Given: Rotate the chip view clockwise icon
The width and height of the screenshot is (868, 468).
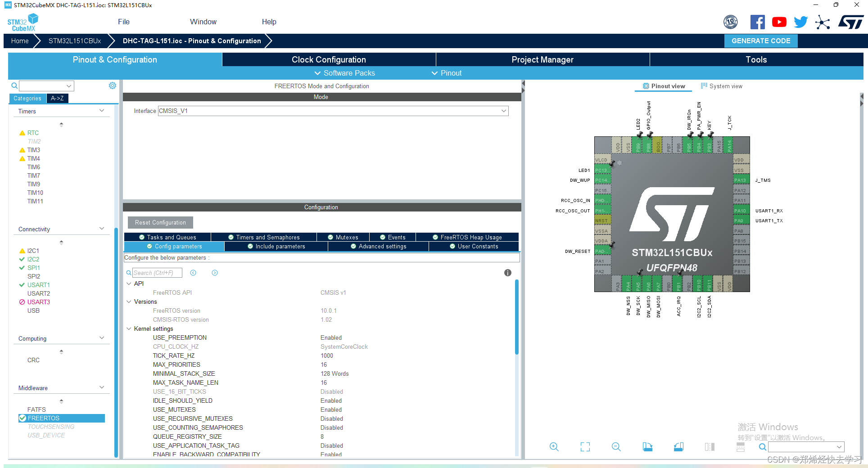Looking at the screenshot, I should click(647, 447).
